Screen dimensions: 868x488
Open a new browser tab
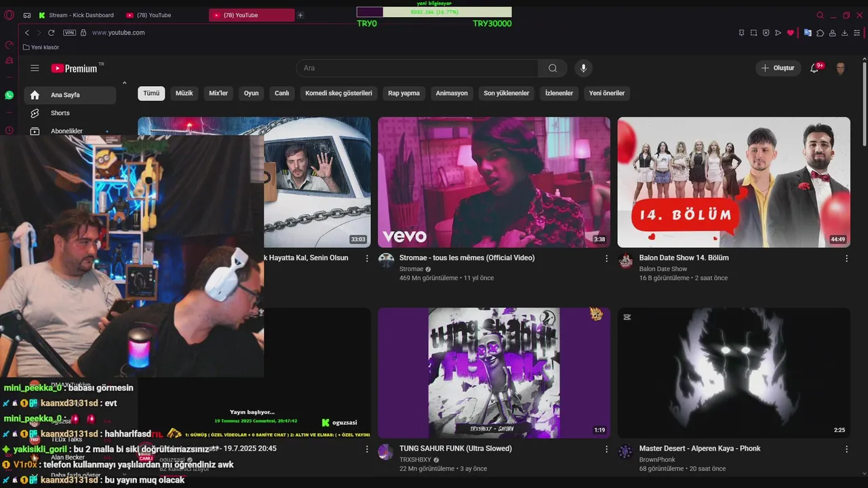click(300, 15)
